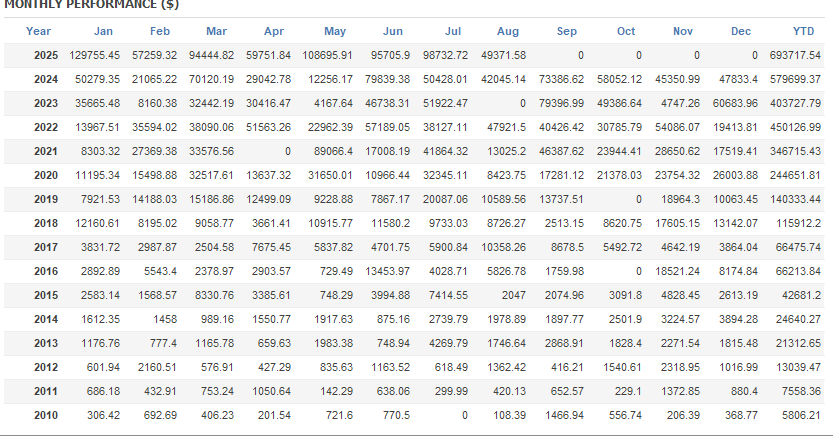
Task: Click the 2020 YTD total 244651.81
Action: (x=795, y=175)
